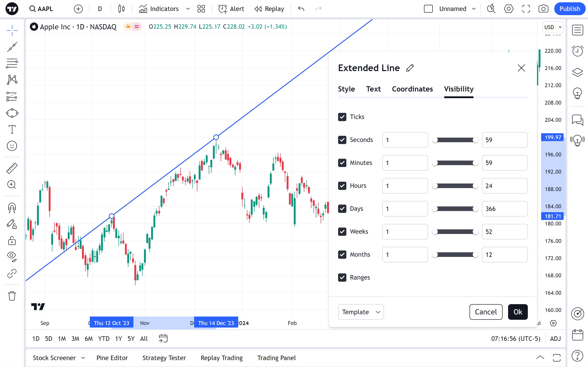Click pencil icon to rename Extended Line

pyautogui.click(x=410, y=68)
